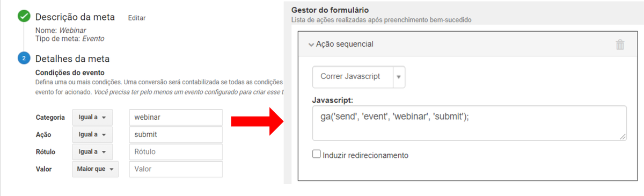Click the Ação field containing submit

point(176,135)
